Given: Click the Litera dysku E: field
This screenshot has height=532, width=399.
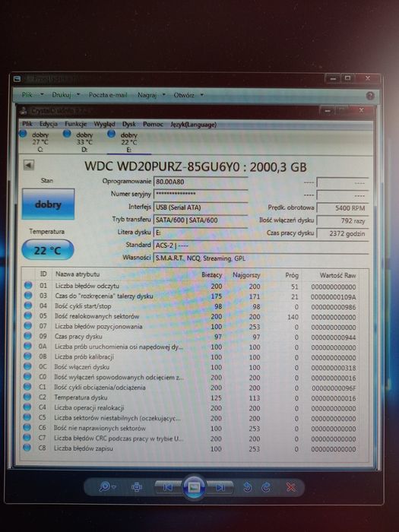Looking at the screenshot, I should coord(201,233).
